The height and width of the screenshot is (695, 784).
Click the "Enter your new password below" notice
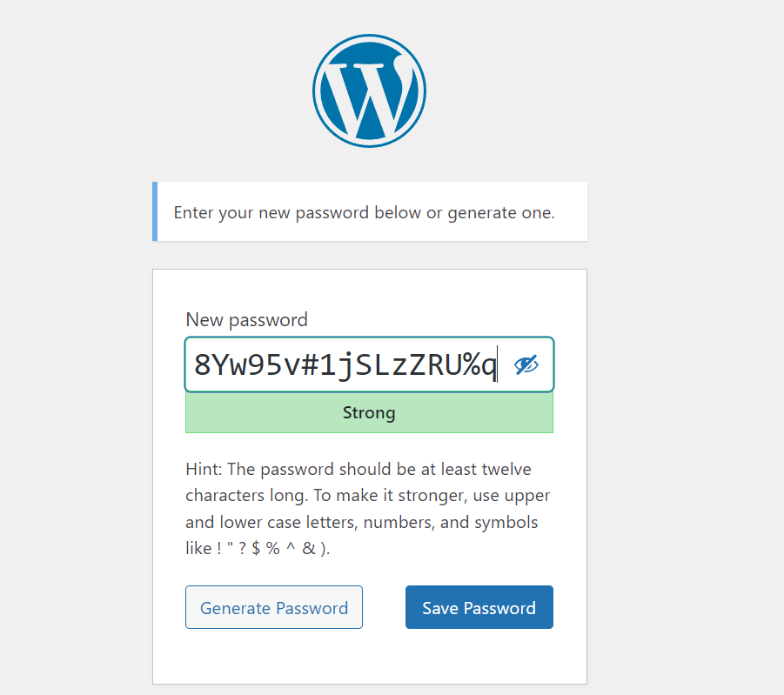click(364, 212)
